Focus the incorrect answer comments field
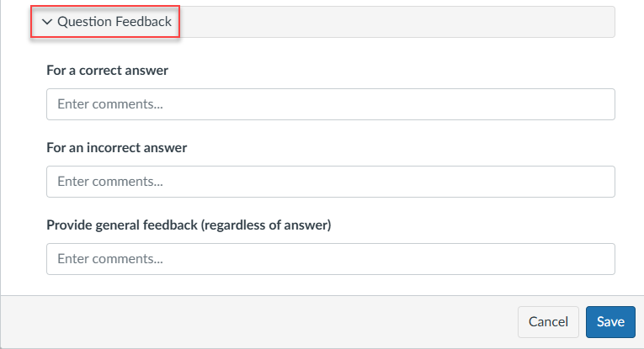The height and width of the screenshot is (349, 644). (330, 182)
